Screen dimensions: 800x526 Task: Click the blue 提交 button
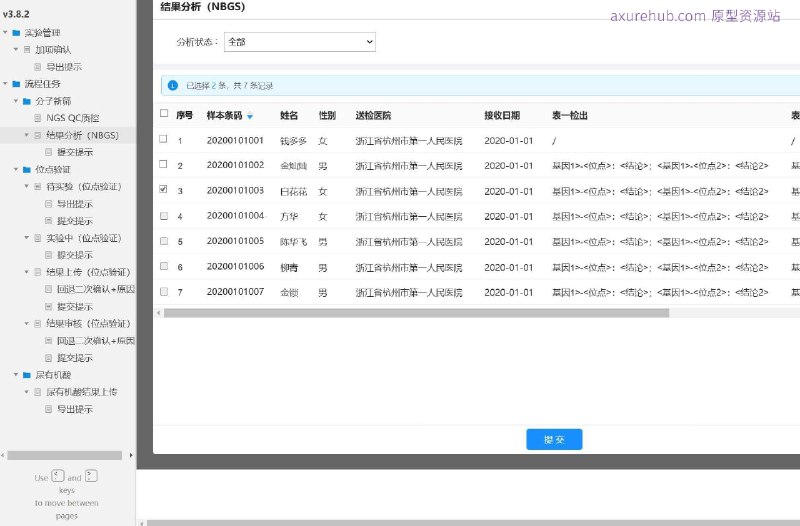(554, 439)
